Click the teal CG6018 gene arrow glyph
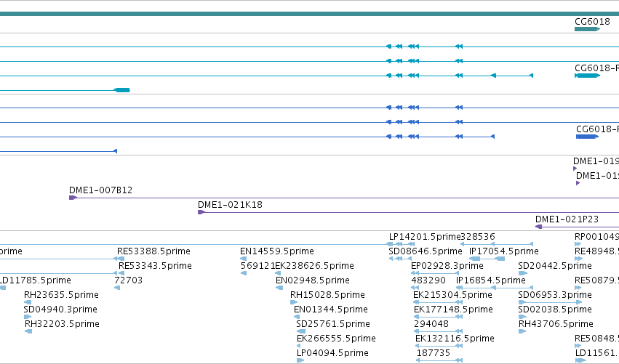 pos(587,29)
